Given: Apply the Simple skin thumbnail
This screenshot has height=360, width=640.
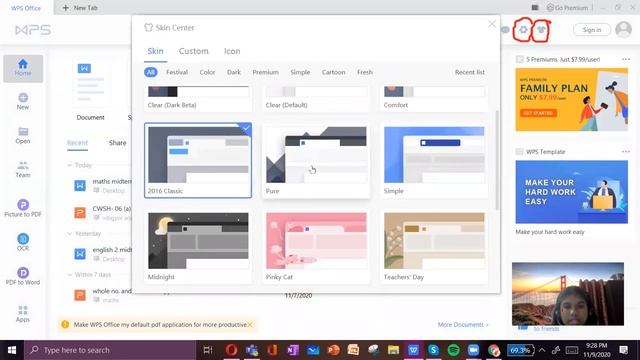Looking at the screenshot, I should pos(434,155).
